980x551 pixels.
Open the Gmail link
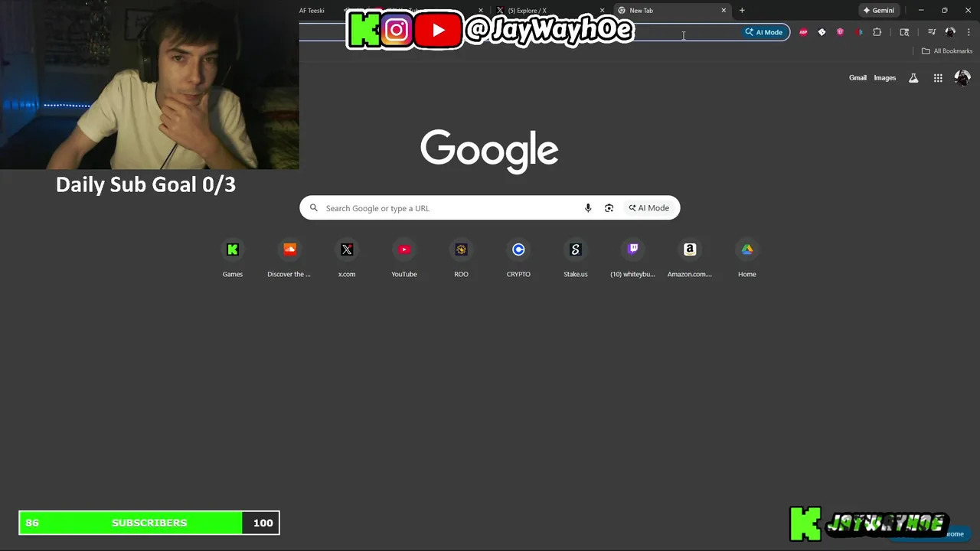tap(857, 78)
